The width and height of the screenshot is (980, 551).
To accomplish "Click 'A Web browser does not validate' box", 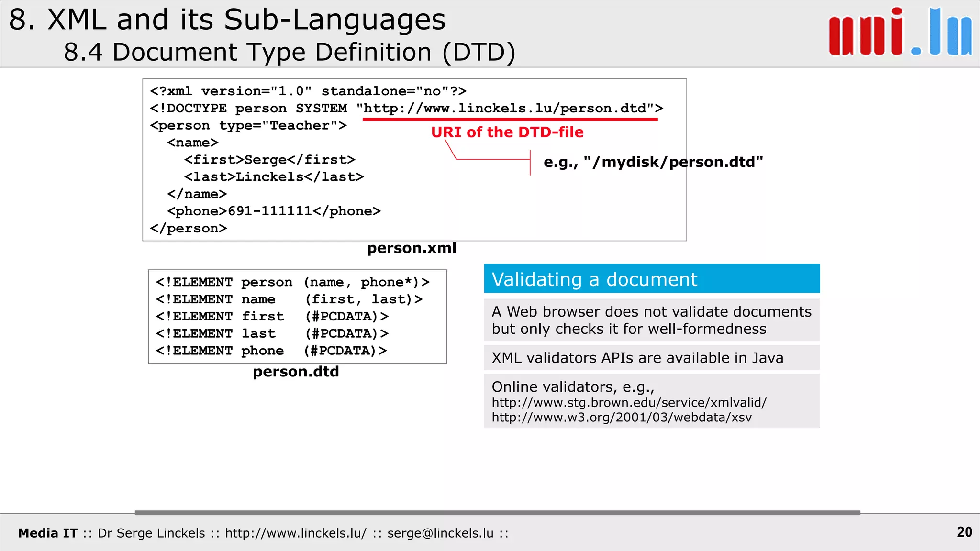I will pos(652,320).
